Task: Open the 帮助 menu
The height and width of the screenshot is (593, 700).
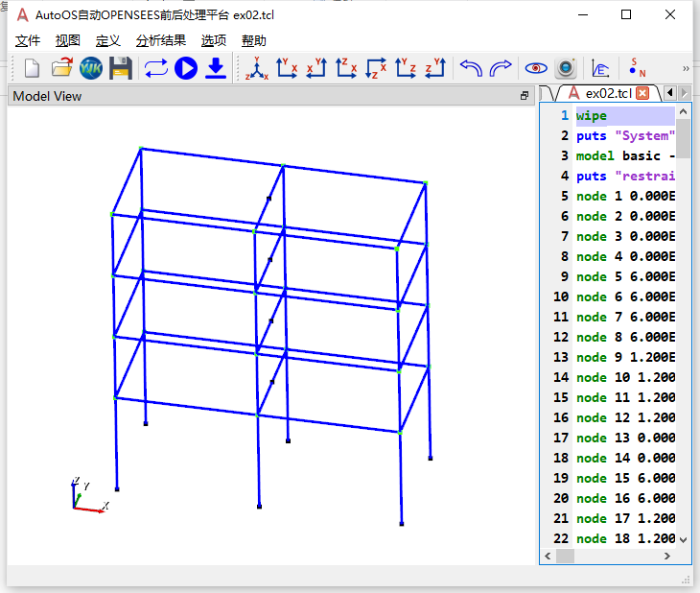Action: (x=253, y=40)
